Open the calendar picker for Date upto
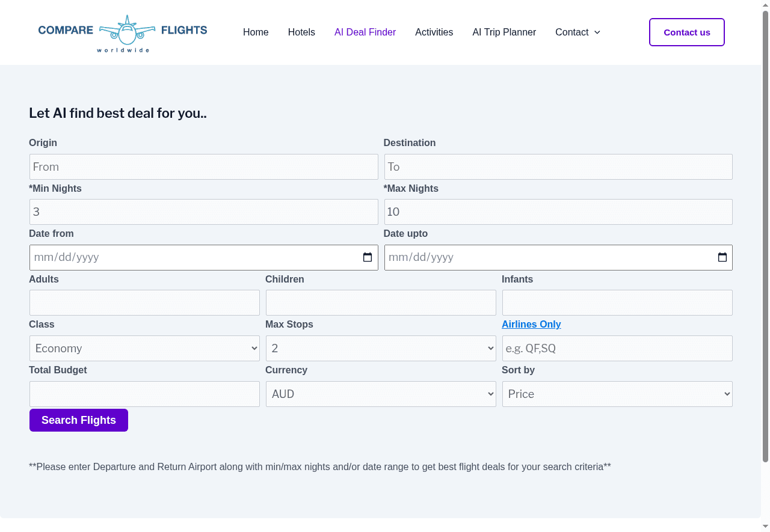This screenshot has width=770, height=532. click(x=721, y=257)
